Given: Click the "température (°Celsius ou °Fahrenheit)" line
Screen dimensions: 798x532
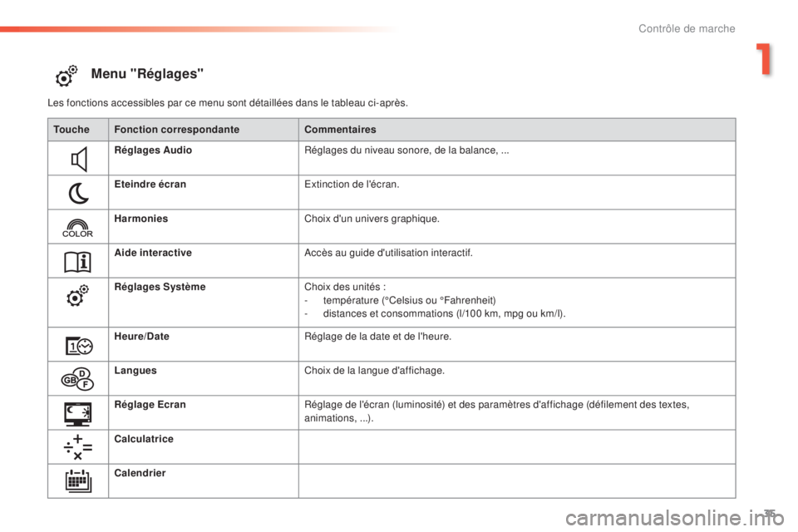Looking at the screenshot, I should (x=409, y=300).
